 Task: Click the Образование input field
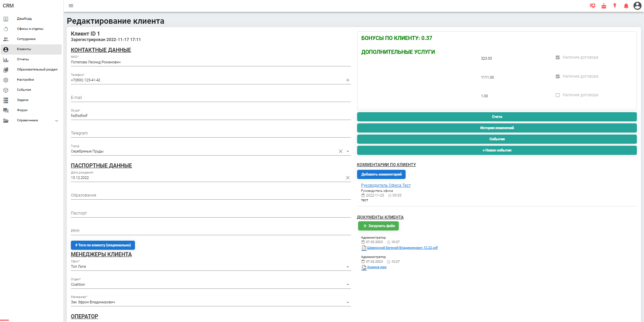pyautogui.click(x=211, y=195)
